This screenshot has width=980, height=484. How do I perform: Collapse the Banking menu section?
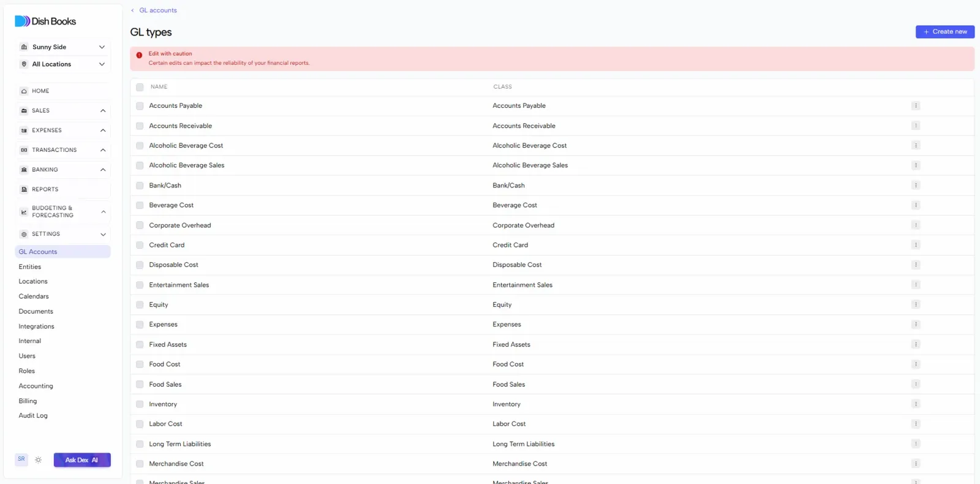(x=103, y=170)
